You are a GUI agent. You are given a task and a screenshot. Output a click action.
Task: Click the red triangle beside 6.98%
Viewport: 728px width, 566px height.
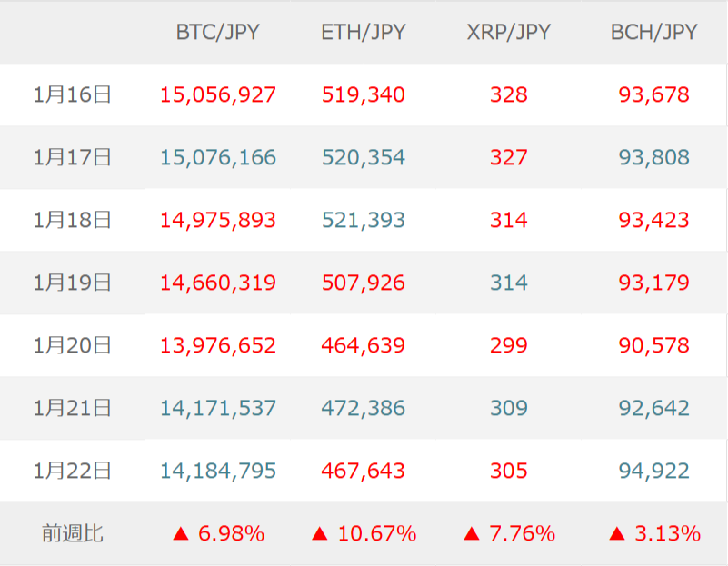180,534
